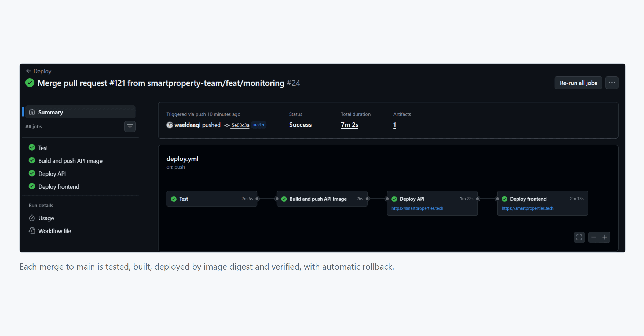This screenshot has height=336, width=644.
Task: Go back to Deploy workflow arrow
Action: (28, 71)
